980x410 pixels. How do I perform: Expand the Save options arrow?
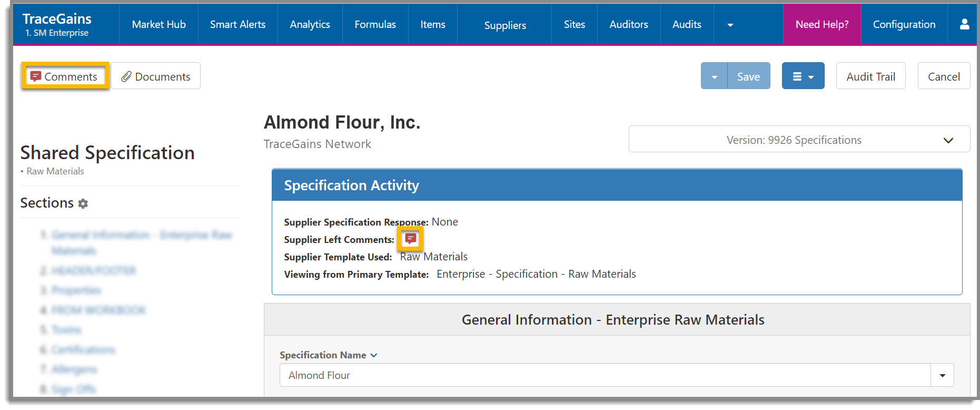pos(714,76)
